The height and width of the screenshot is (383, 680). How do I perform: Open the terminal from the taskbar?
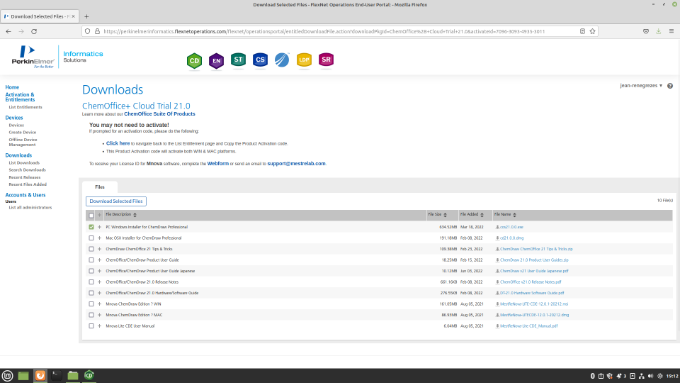pos(56,376)
